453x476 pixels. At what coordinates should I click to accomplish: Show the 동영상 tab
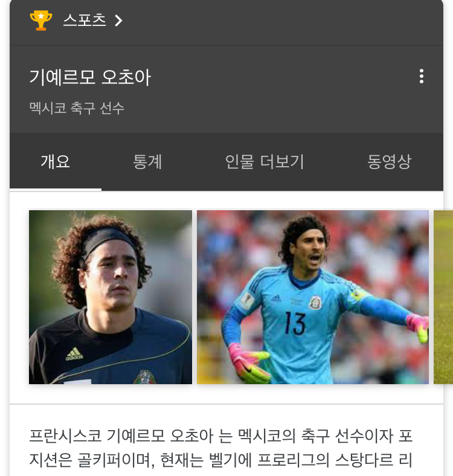[x=389, y=161]
